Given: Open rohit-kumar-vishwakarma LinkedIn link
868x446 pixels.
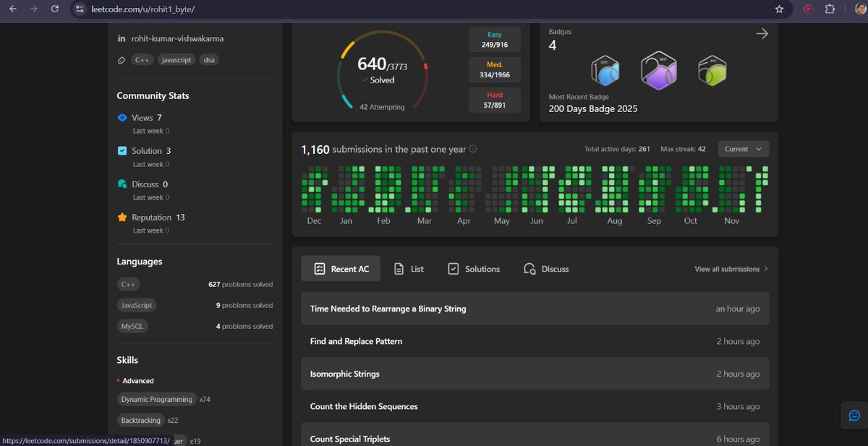Looking at the screenshot, I should click(x=177, y=38).
